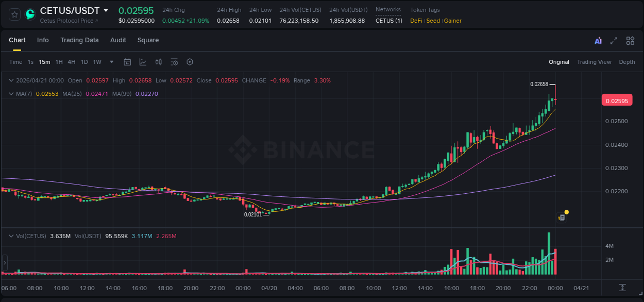The width and height of the screenshot is (644, 302).
Task: Open CETUS/USDT pair selector dropdown
Action: tap(106, 10)
